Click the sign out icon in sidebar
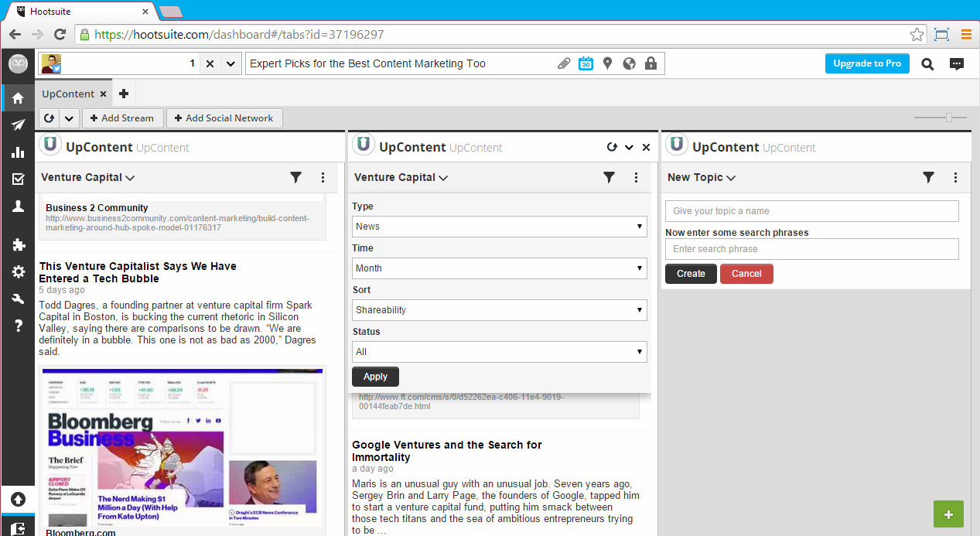Screen dimensions: 980x536 coord(18,527)
